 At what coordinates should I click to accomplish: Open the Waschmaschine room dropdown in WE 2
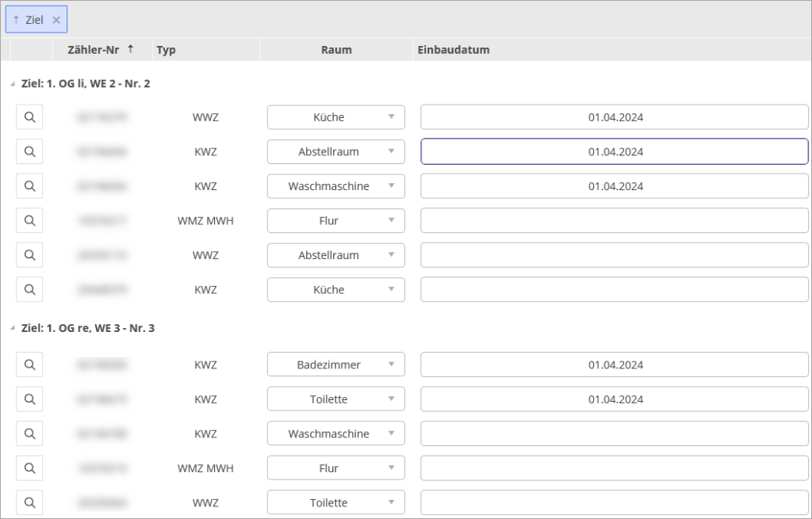point(335,186)
